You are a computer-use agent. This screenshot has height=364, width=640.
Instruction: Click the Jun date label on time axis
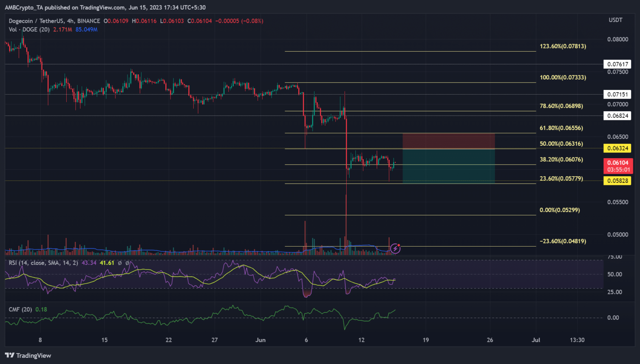(260, 340)
